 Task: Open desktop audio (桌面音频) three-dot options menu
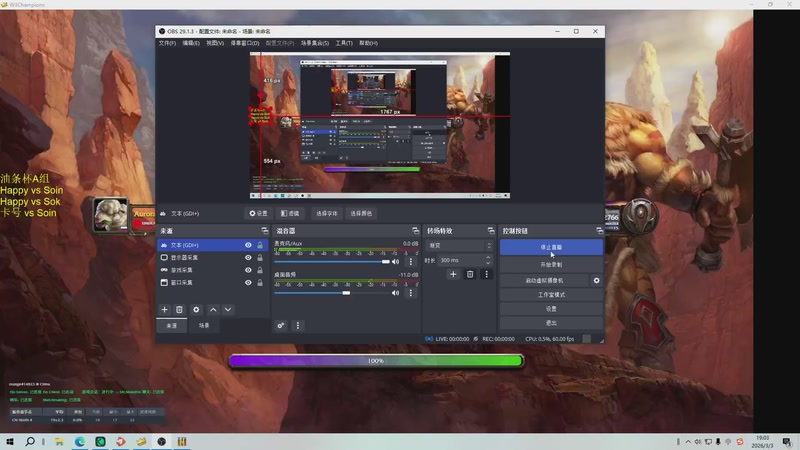[411, 293]
